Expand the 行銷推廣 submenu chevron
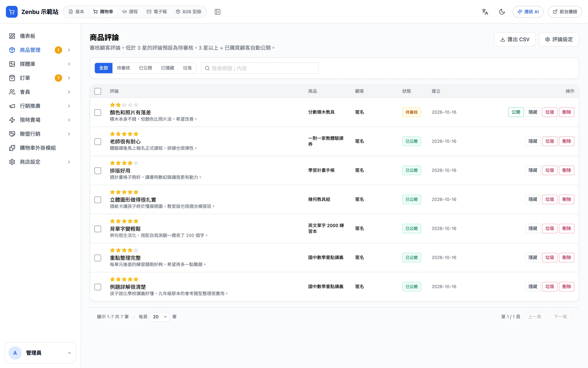 point(69,106)
